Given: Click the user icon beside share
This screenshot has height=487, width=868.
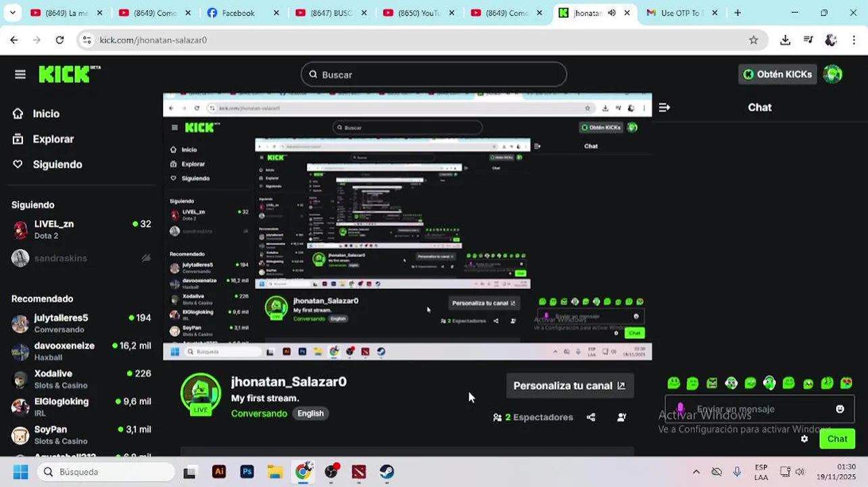Looking at the screenshot, I should click(621, 417).
